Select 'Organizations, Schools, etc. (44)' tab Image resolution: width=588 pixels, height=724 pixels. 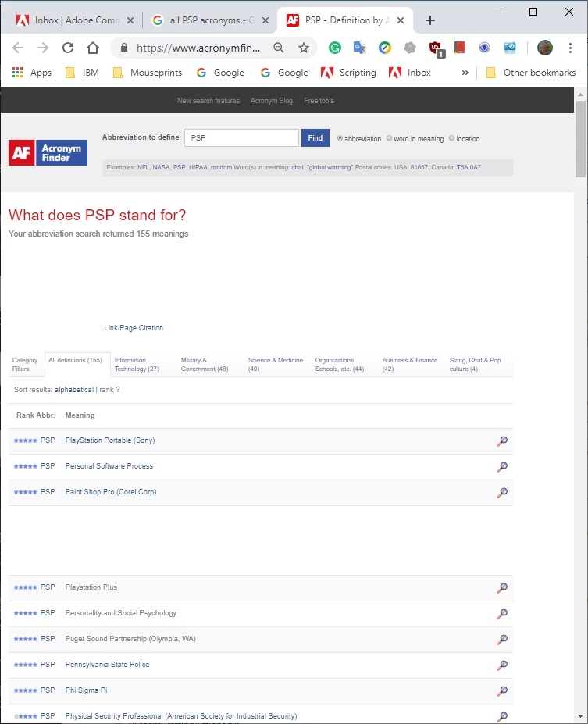pos(340,364)
